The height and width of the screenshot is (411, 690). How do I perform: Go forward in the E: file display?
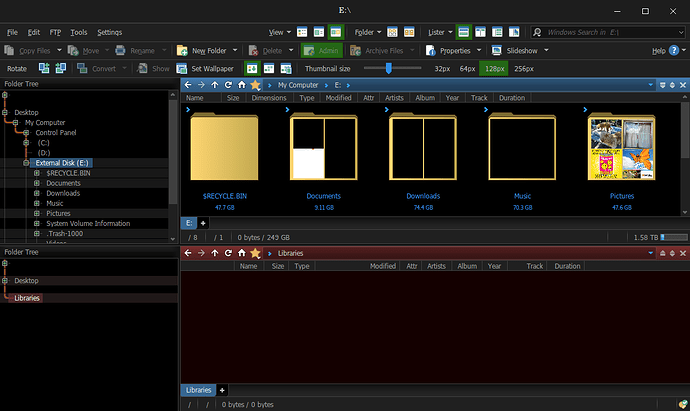click(x=201, y=85)
